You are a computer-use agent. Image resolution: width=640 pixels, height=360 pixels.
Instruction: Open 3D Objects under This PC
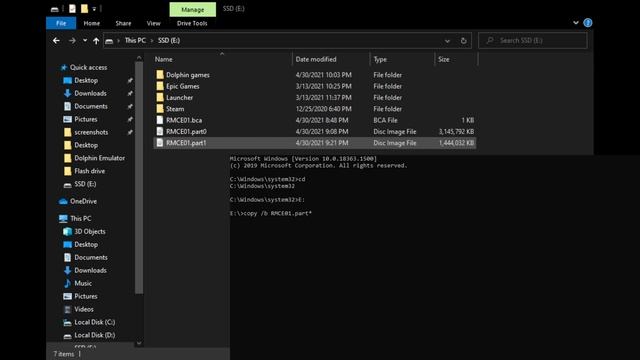(x=90, y=231)
